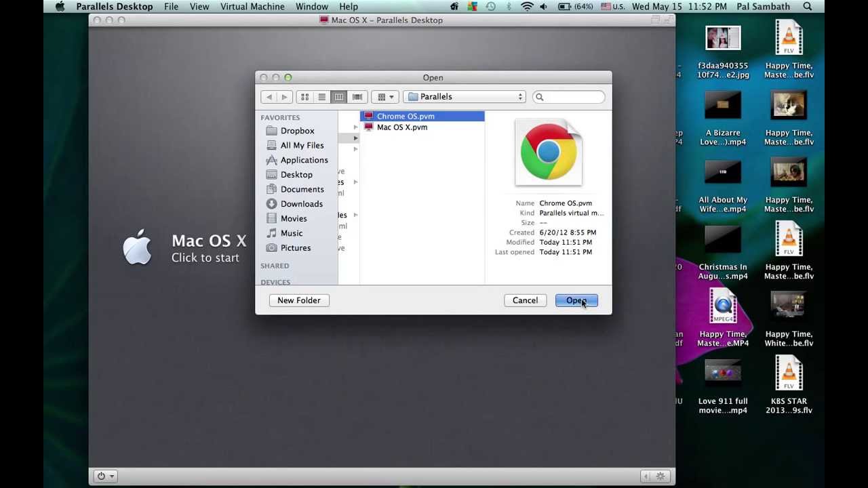Switch Open dialog to icon view
This screenshot has width=868, height=488.
pos(305,97)
